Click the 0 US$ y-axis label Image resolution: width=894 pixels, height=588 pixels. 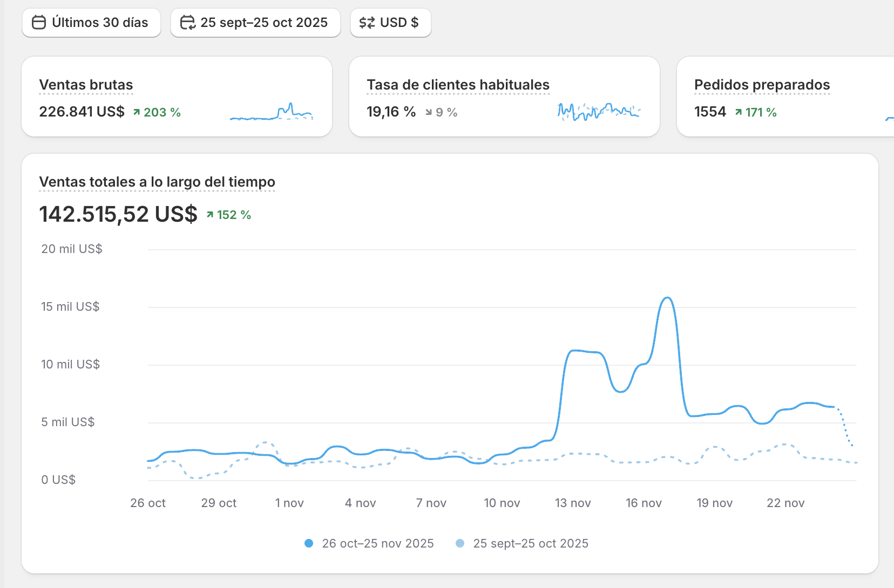click(x=58, y=480)
